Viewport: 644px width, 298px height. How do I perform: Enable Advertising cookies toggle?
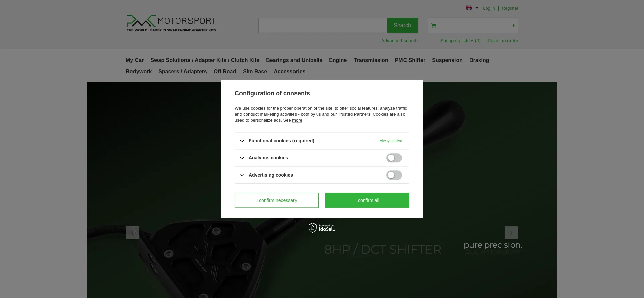(394, 175)
